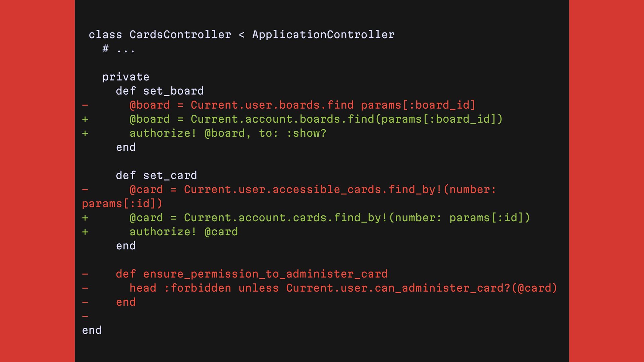Viewport: 644px width, 362px height.
Task: Select the "# ..." comment line
Action: pyautogui.click(x=119, y=49)
